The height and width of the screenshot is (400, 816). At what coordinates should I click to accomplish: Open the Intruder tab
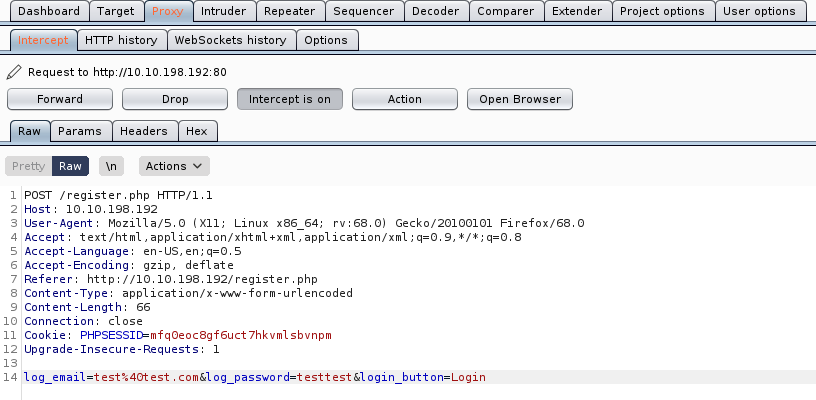pos(223,11)
